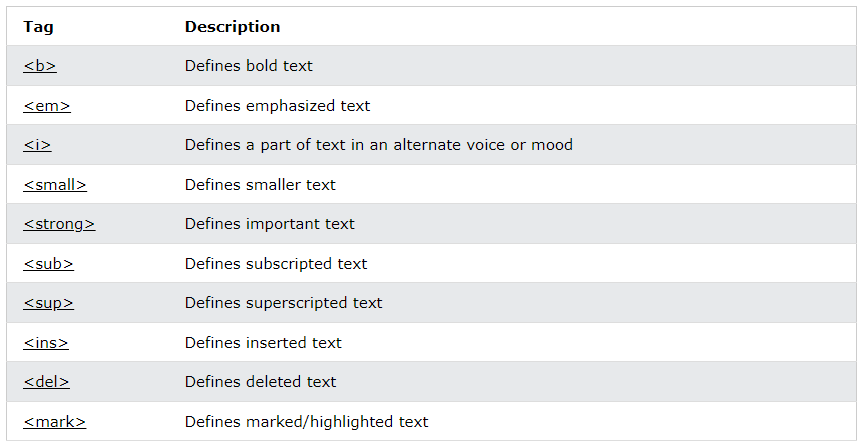Image resolution: width=862 pixels, height=447 pixels.
Task: Click 'Defines superscripted text' description
Action: 284,303
